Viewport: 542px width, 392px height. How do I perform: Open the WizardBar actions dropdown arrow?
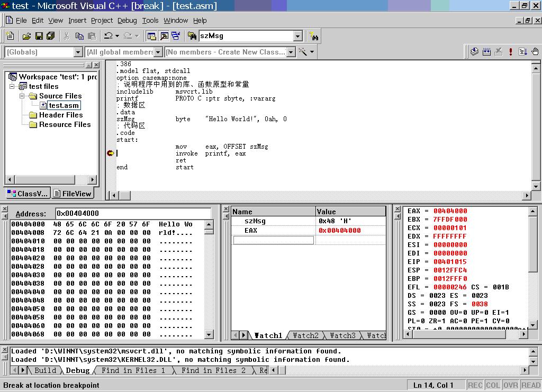point(312,52)
